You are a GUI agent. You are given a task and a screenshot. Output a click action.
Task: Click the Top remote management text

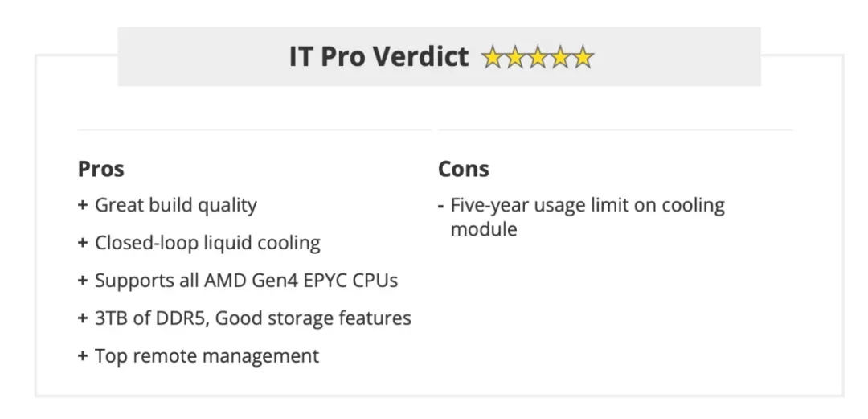pyautogui.click(x=207, y=355)
